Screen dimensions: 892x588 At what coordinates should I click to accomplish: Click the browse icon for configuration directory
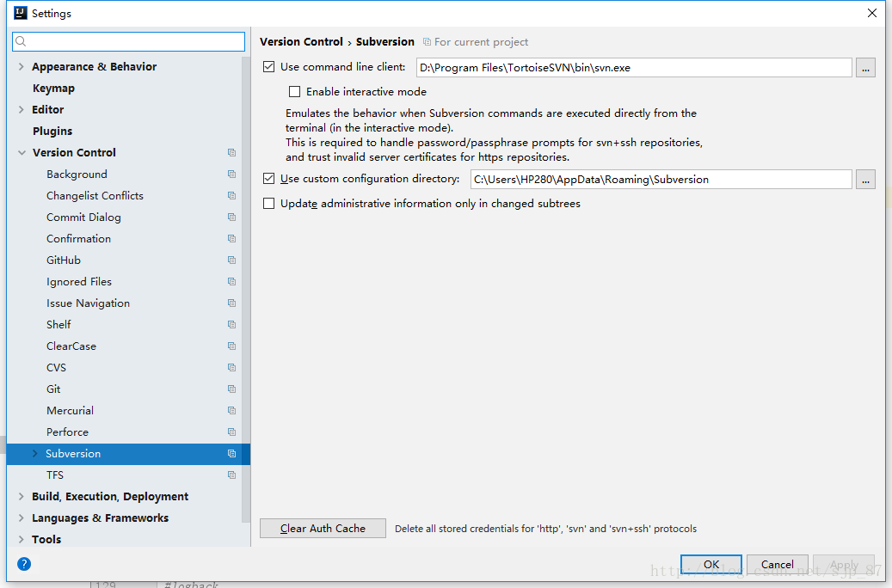[x=865, y=179]
